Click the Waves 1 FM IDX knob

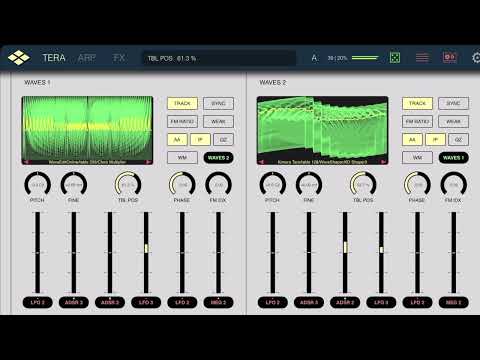pyautogui.click(x=218, y=184)
